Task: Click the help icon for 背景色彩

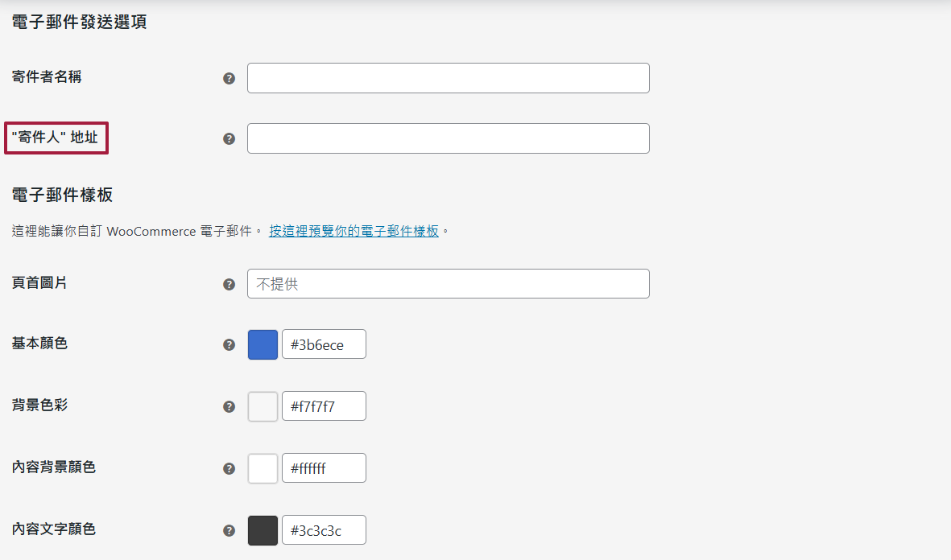Action: [x=229, y=406]
